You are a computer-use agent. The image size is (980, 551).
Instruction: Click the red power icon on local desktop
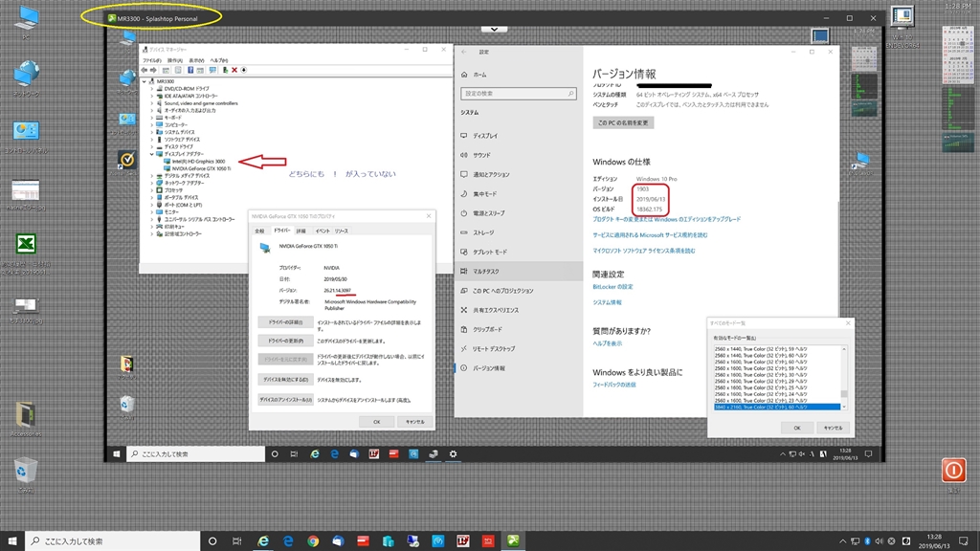pos(954,470)
